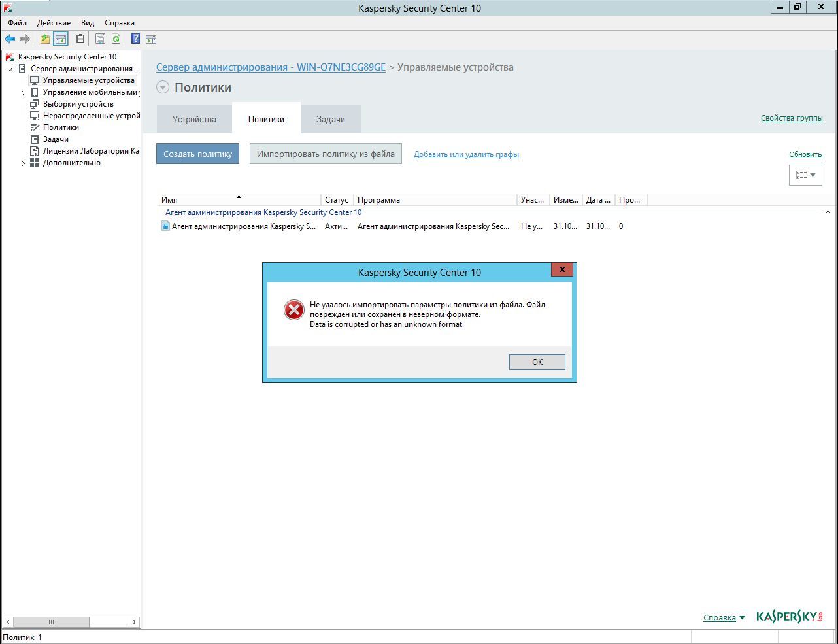Close the error dialog with the X button
838x644 pixels.
(x=562, y=269)
